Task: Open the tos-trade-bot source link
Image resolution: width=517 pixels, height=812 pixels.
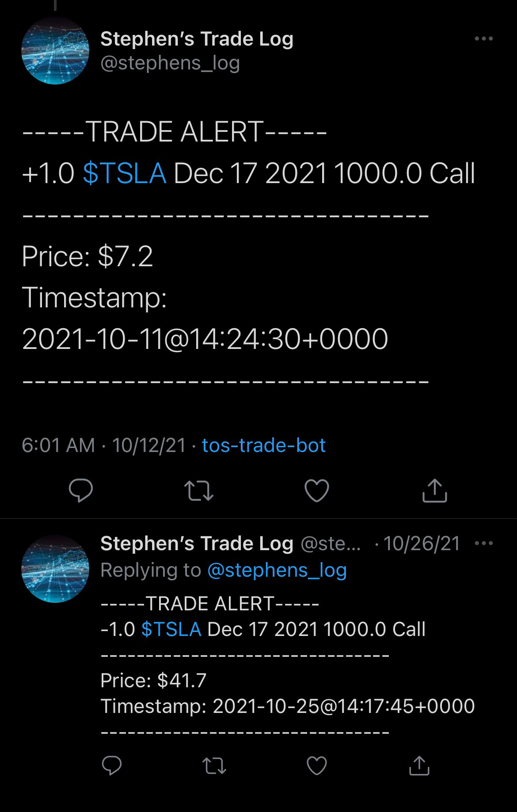Action: (264, 445)
